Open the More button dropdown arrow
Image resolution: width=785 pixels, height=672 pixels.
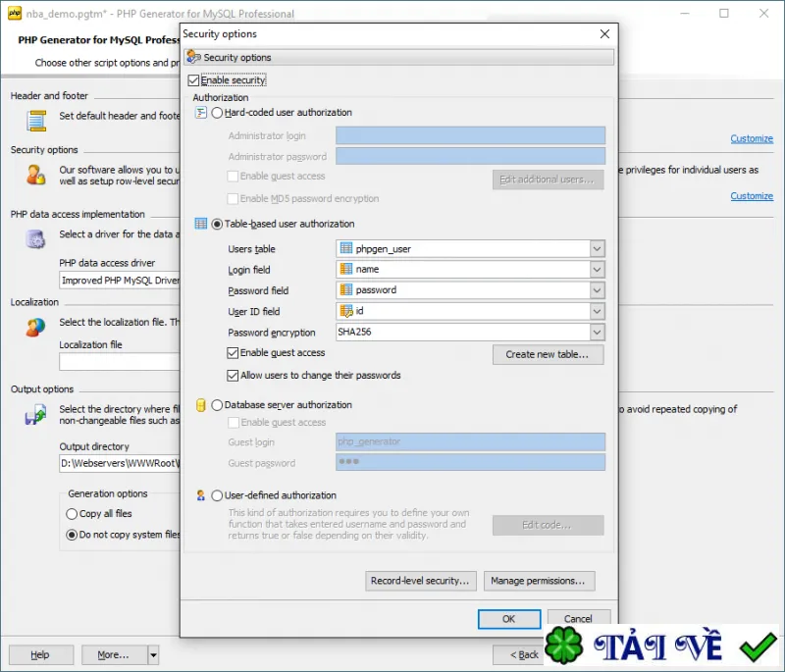(153, 654)
